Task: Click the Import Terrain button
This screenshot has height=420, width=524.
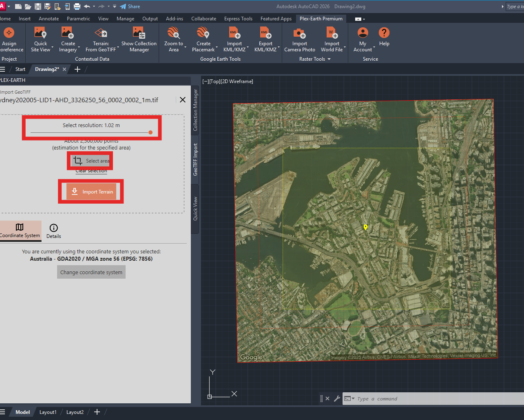Action: pyautogui.click(x=91, y=191)
